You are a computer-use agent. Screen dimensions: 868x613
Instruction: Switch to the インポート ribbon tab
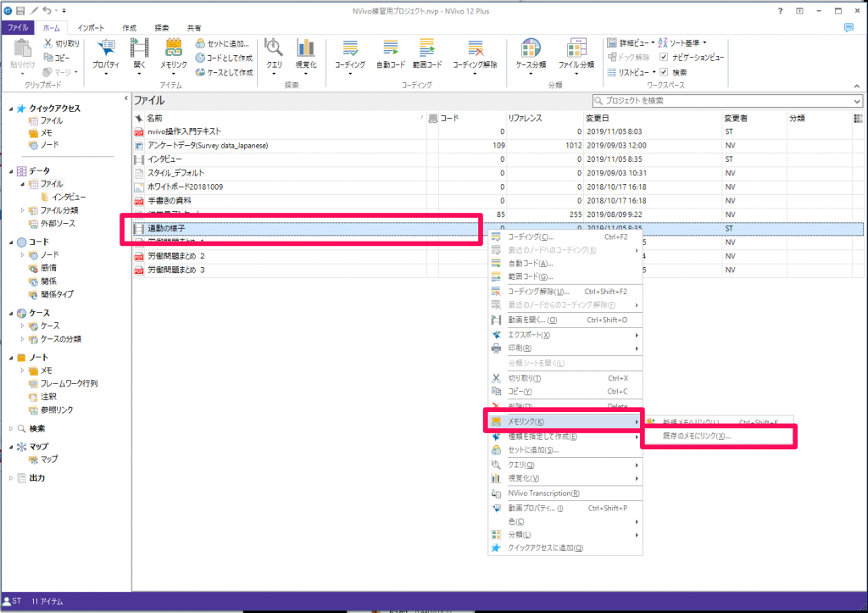click(91, 28)
